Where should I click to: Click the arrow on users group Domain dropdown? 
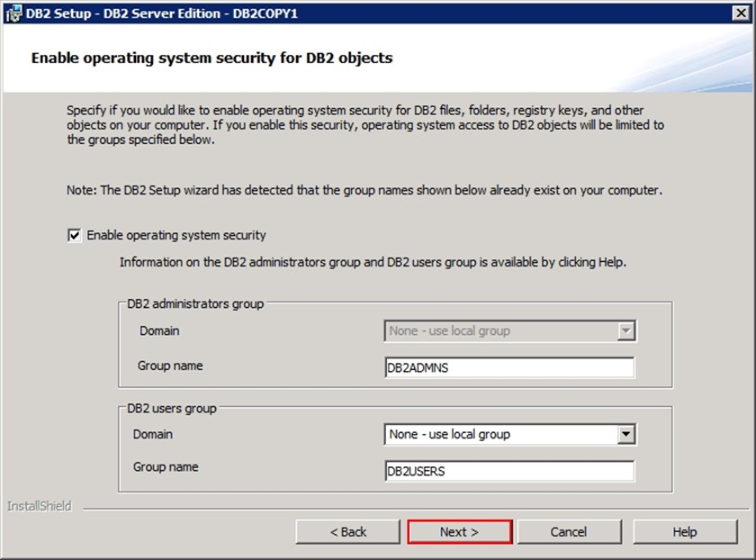coord(626,435)
